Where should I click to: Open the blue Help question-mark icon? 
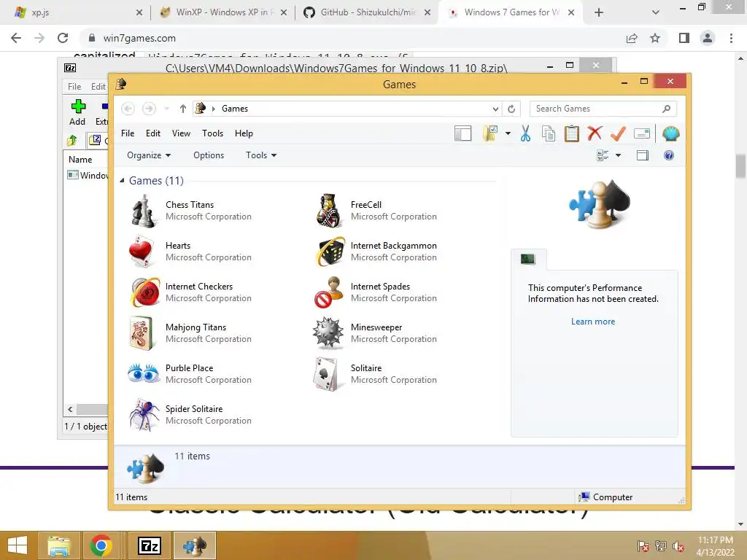pos(669,155)
